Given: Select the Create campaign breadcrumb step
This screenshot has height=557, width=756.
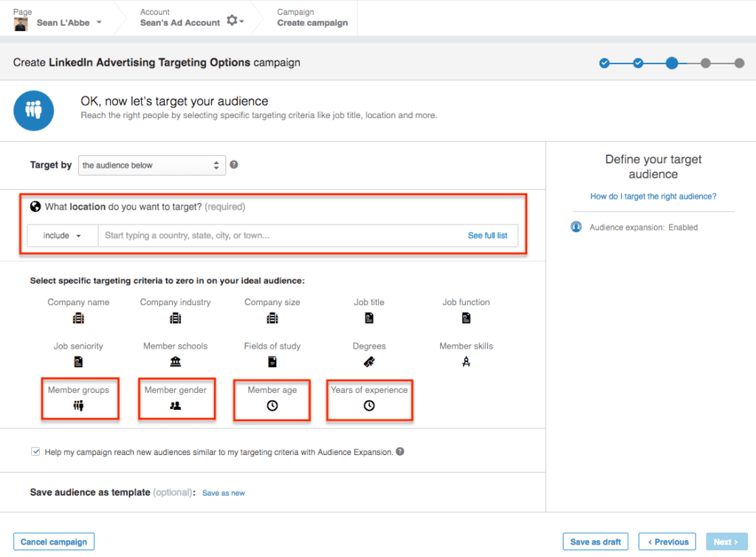Looking at the screenshot, I should click(312, 21).
